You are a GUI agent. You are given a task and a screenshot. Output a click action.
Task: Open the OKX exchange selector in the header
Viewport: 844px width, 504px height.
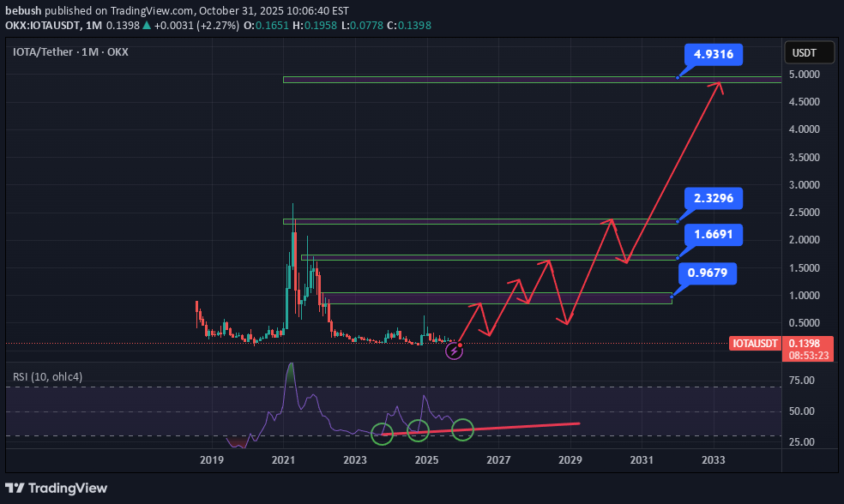118,51
